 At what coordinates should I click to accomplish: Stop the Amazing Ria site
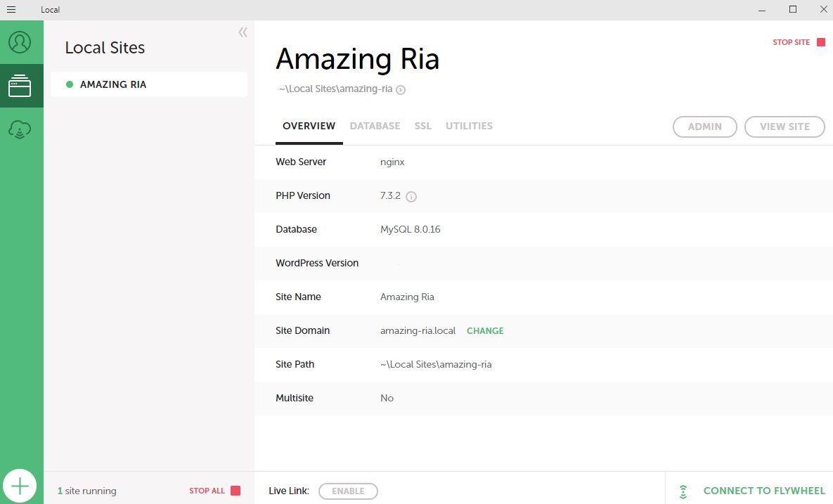tap(791, 42)
